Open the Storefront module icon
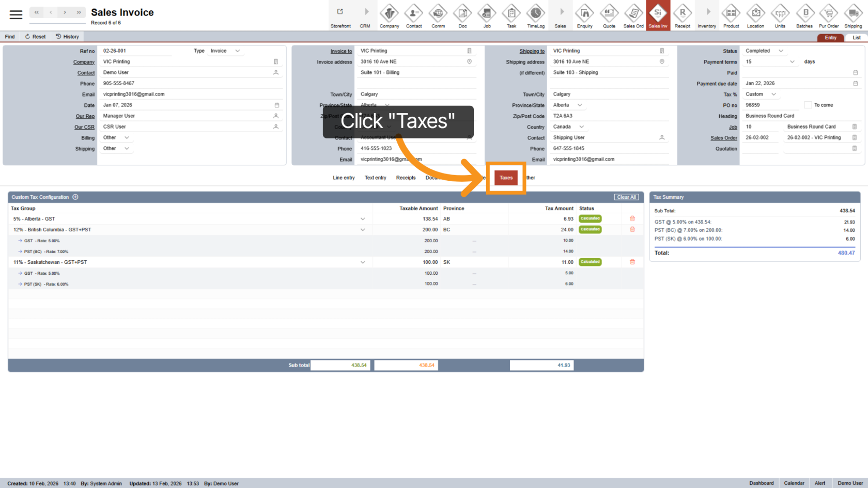 tap(340, 15)
